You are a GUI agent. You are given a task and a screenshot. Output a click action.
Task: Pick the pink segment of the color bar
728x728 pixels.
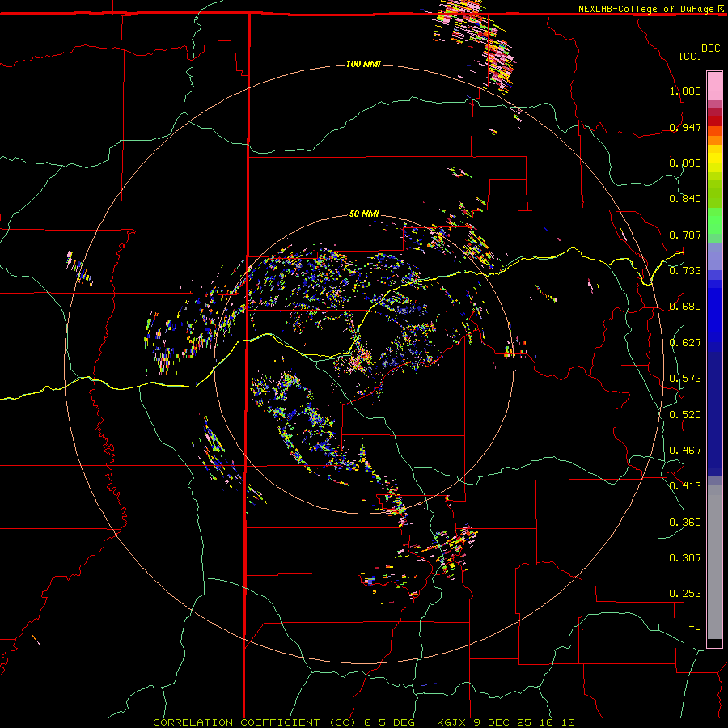pyautogui.click(x=714, y=87)
